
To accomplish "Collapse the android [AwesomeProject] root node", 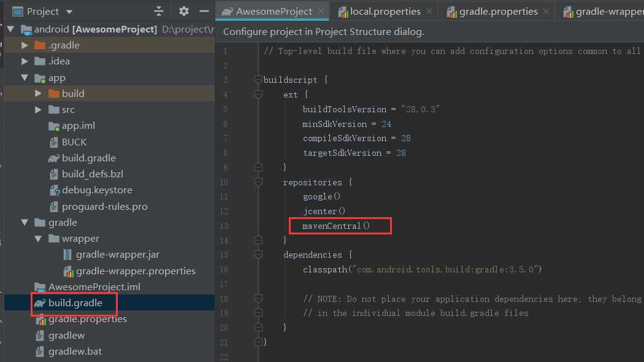I will 11,29.
